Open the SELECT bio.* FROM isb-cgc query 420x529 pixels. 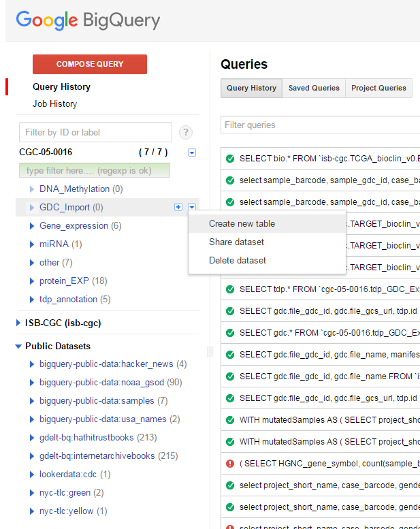[329, 159]
